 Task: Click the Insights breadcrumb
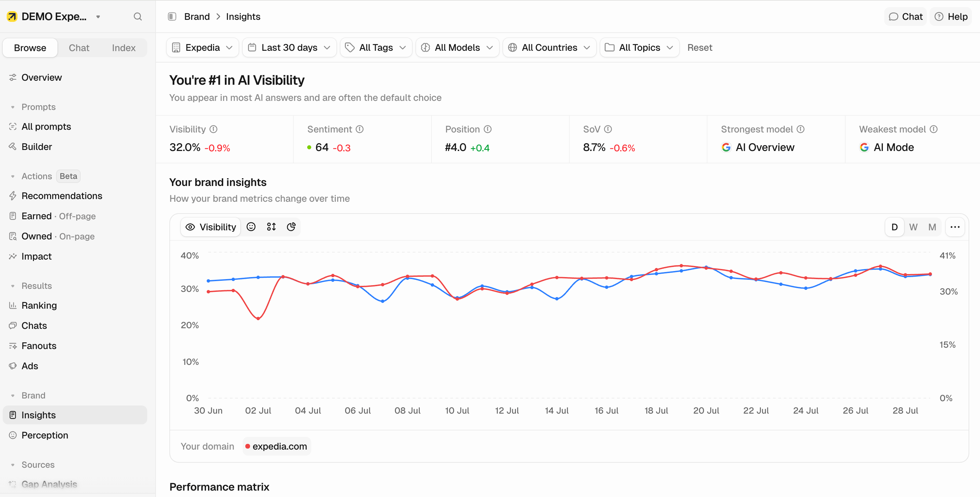click(x=243, y=16)
